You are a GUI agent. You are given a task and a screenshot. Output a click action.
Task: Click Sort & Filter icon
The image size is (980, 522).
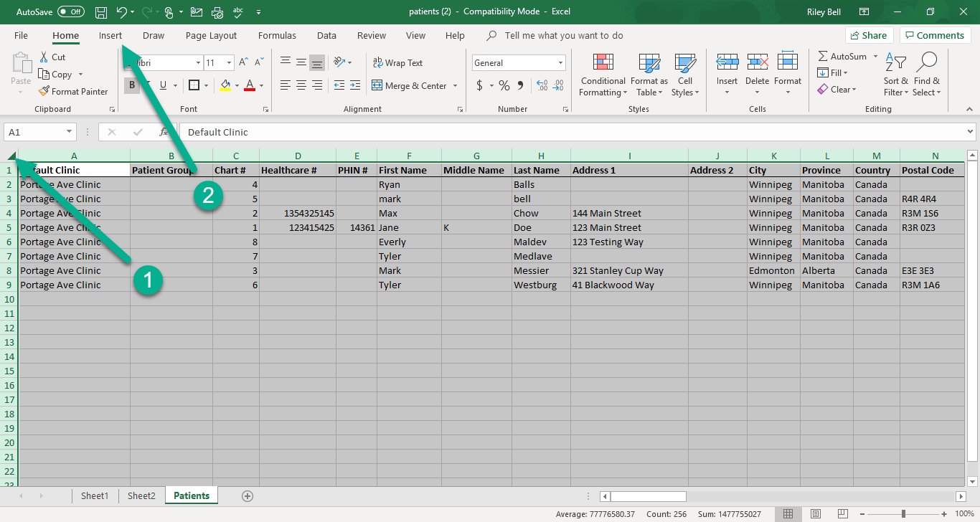pyautogui.click(x=895, y=63)
